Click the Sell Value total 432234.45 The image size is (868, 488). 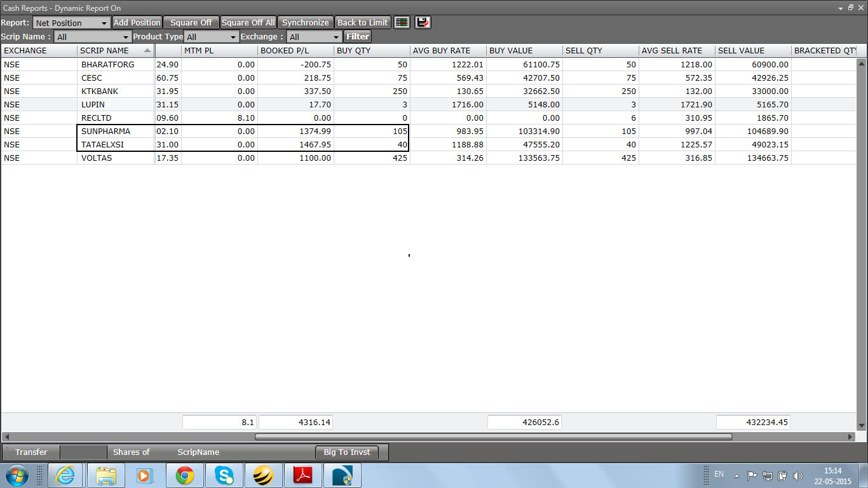[753, 422]
